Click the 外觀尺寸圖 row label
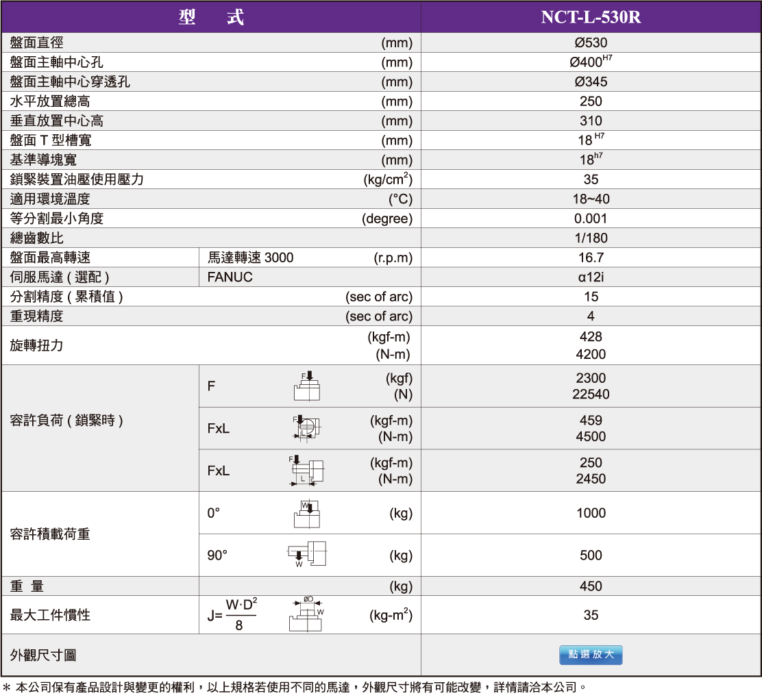This screenshot has height=700, width=762. [44, 655]
